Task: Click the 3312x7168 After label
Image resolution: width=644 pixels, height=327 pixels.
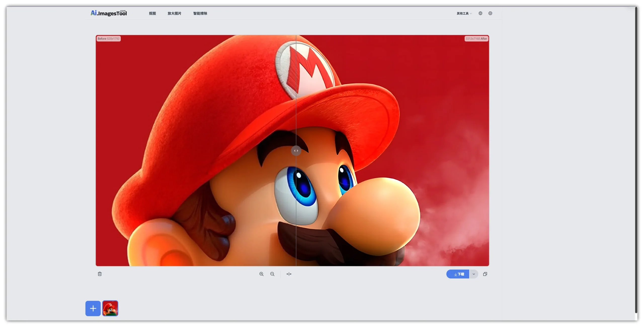Action: (476, 39)
